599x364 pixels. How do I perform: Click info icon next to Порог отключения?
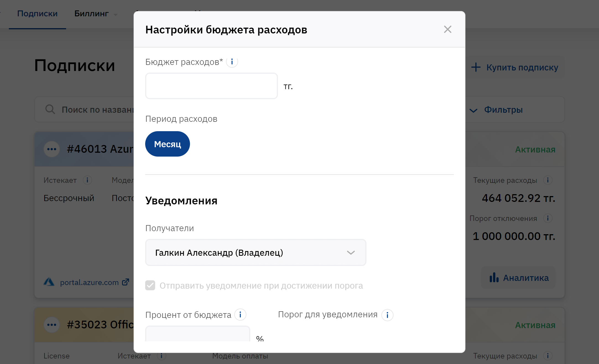(548, 218)
